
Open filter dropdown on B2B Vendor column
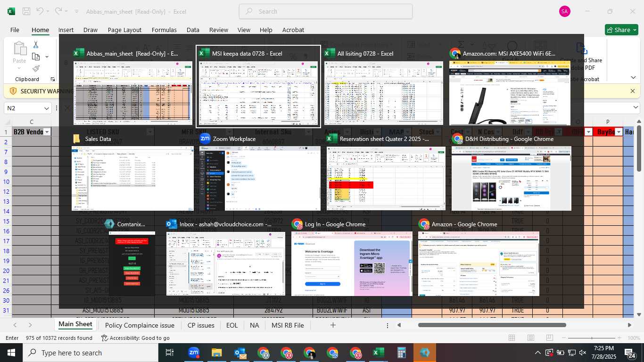point(47,132)
